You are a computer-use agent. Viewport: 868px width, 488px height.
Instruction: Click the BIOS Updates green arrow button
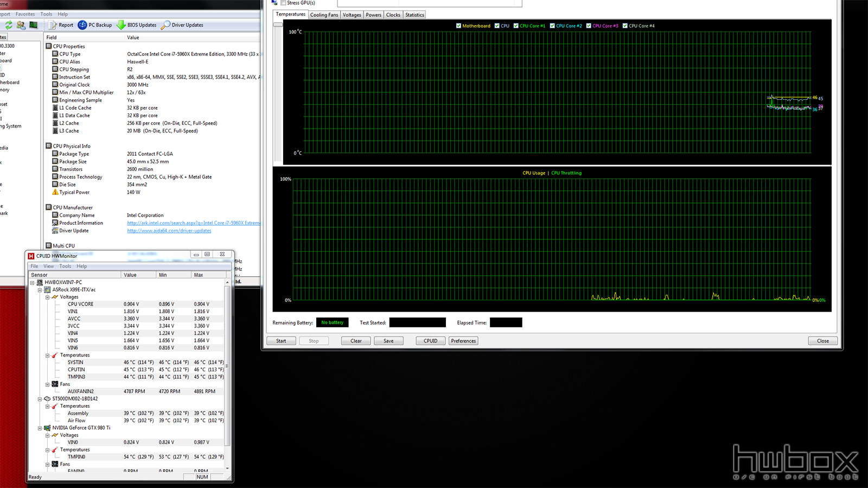(x=137, y=25)
